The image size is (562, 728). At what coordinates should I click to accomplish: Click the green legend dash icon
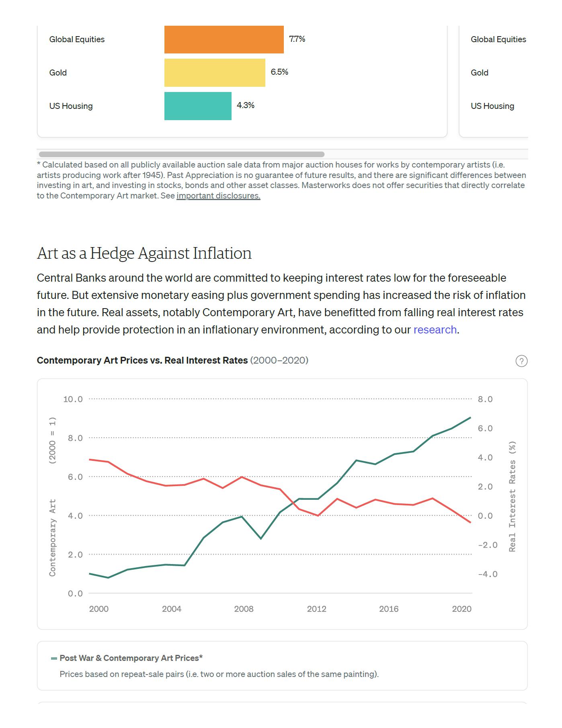[54, 658]
